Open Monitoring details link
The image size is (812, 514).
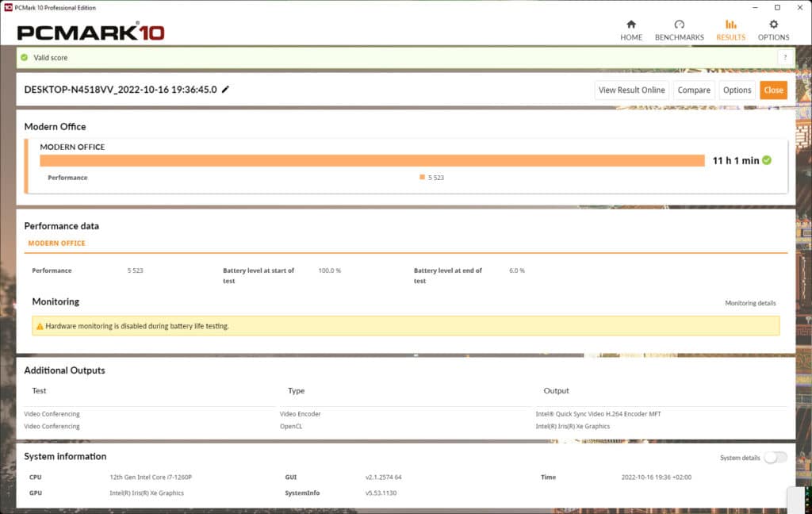tap(750, 303)
